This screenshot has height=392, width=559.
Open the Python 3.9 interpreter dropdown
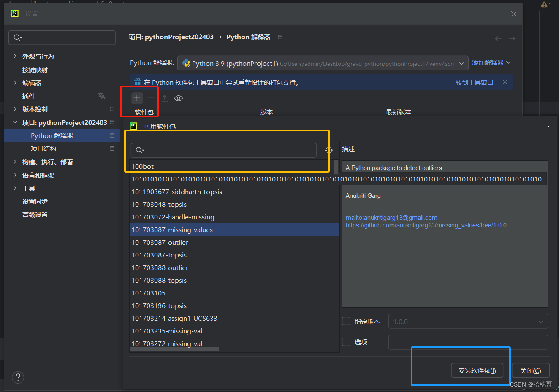323,63
